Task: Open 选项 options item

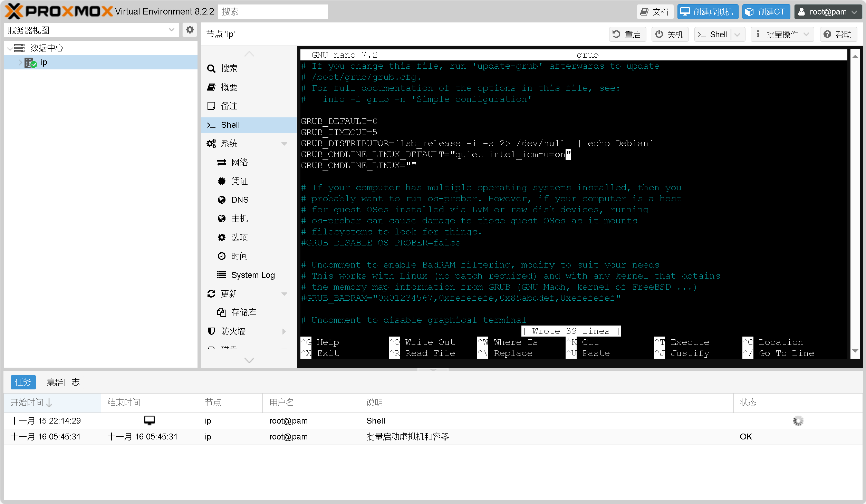Action: tap(249, 238)
